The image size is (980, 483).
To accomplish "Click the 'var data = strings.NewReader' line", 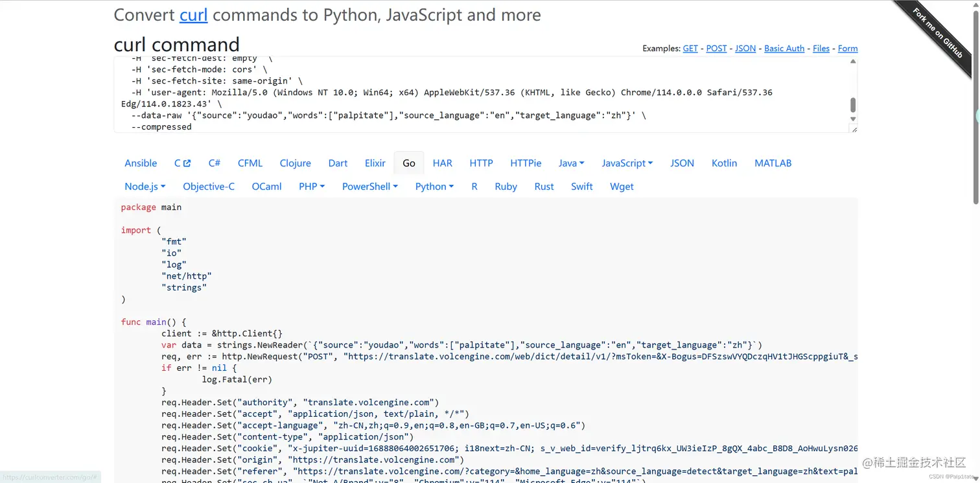I will coord(462,345).
